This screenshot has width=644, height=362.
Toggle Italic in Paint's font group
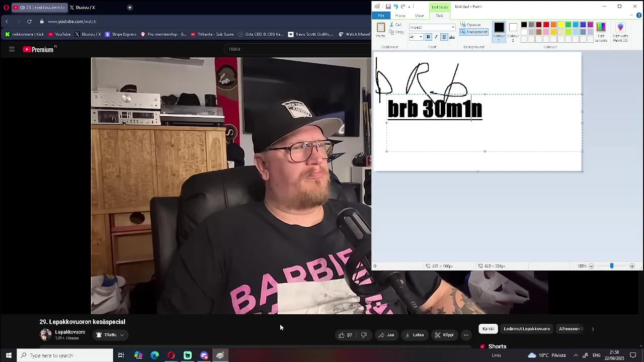click(436, 37)
